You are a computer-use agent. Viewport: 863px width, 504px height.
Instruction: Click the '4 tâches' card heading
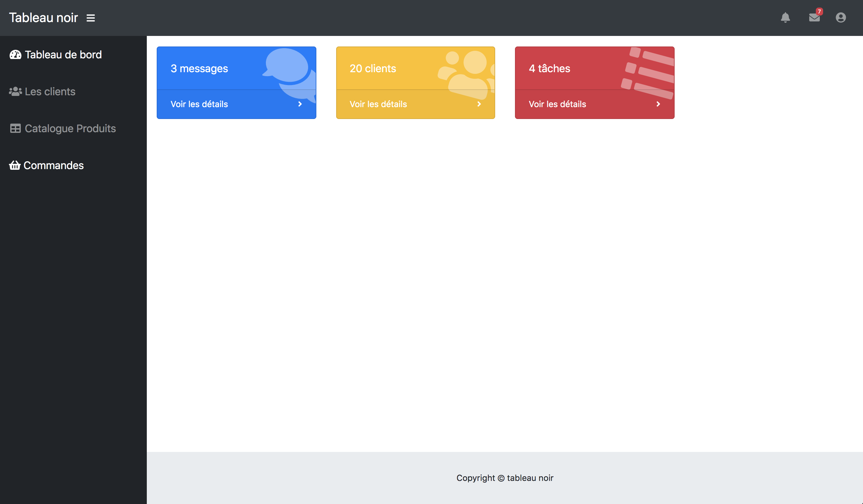[x=550, y=69]
